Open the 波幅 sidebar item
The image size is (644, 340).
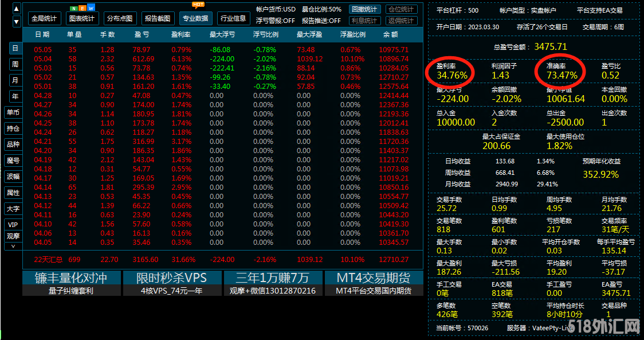[13, 177]
